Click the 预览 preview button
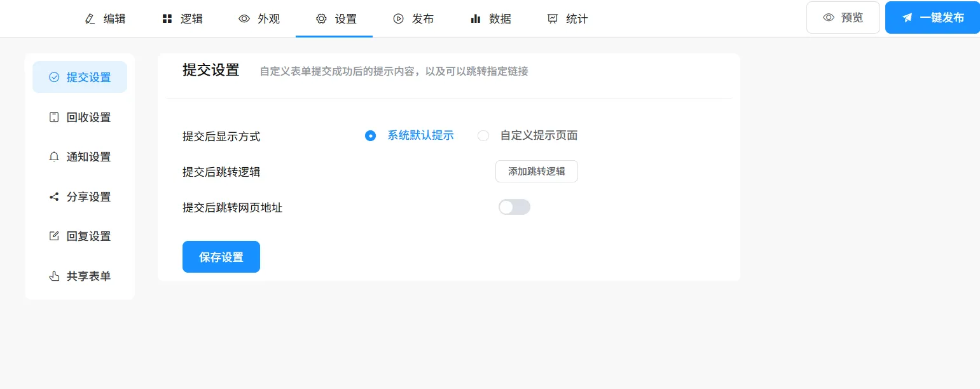The height and width of the screenshot is (389, 980). (843, 18)
